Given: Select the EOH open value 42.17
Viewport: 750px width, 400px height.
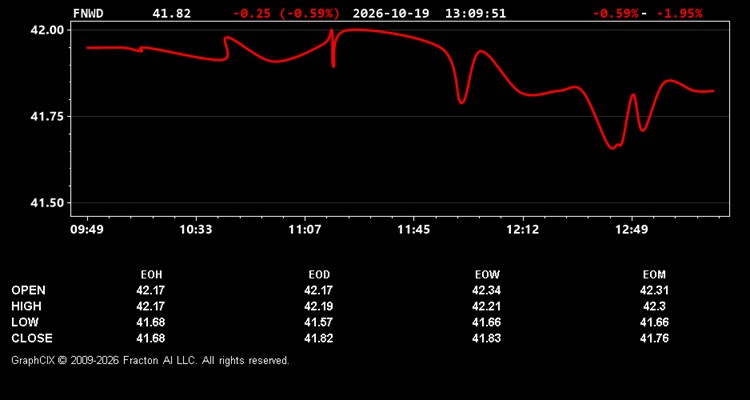Looking at the screenshot, I should point(151,290).
